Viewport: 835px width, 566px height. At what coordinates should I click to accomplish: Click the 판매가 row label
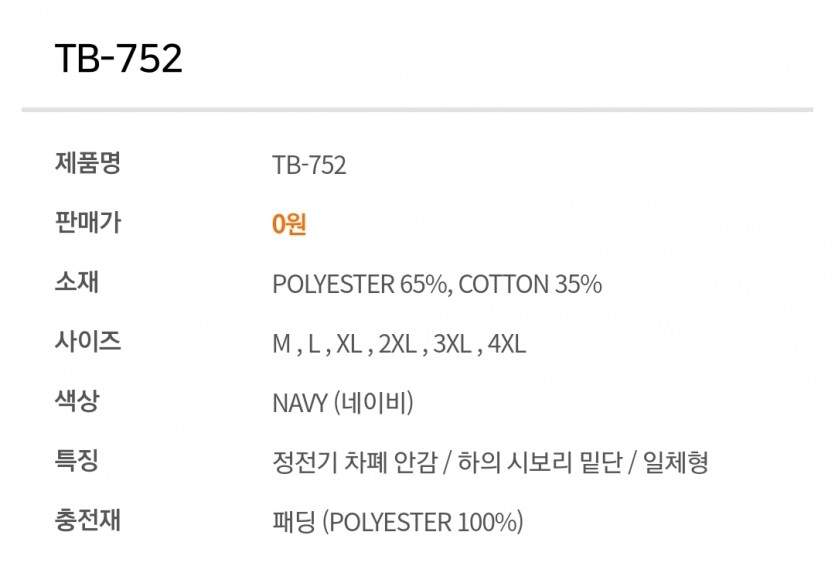point(87,223)
